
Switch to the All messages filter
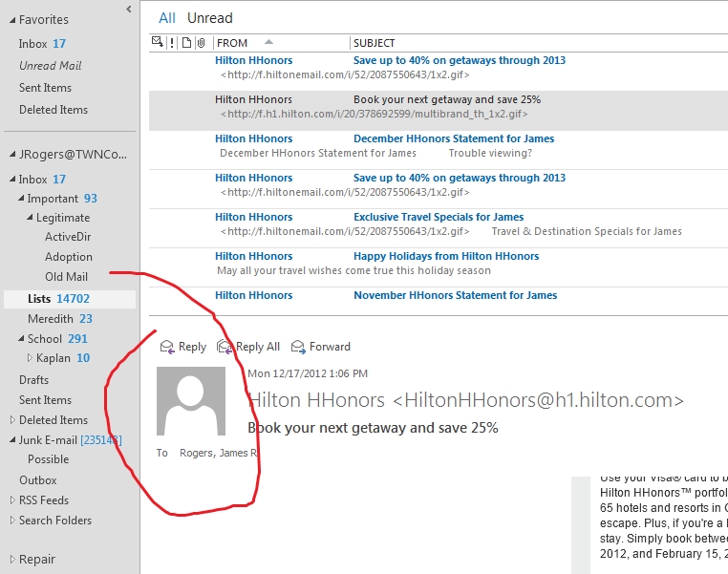point(167,18)
